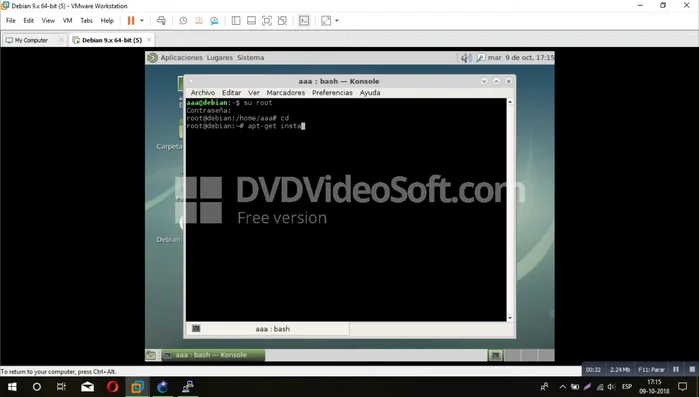Click the Debian panel clock and date
The height and width of the screenshot is (397, 699).
(521, 57)
